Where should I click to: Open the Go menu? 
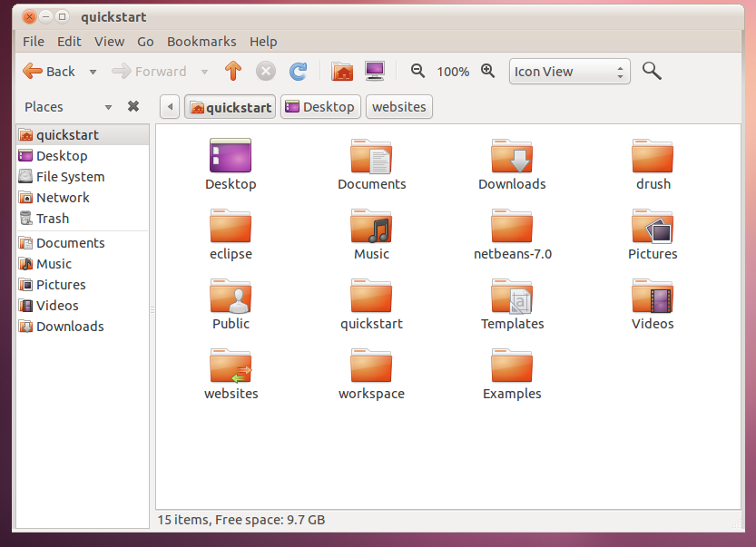click(145, 42)
